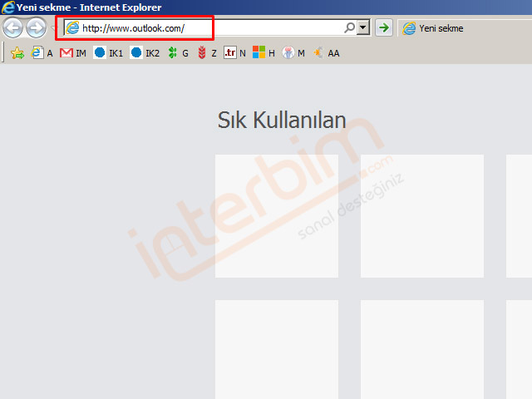Open the Z favorites bookmark
This screenshot has width=532, height=399.
[x=207, y=53]
